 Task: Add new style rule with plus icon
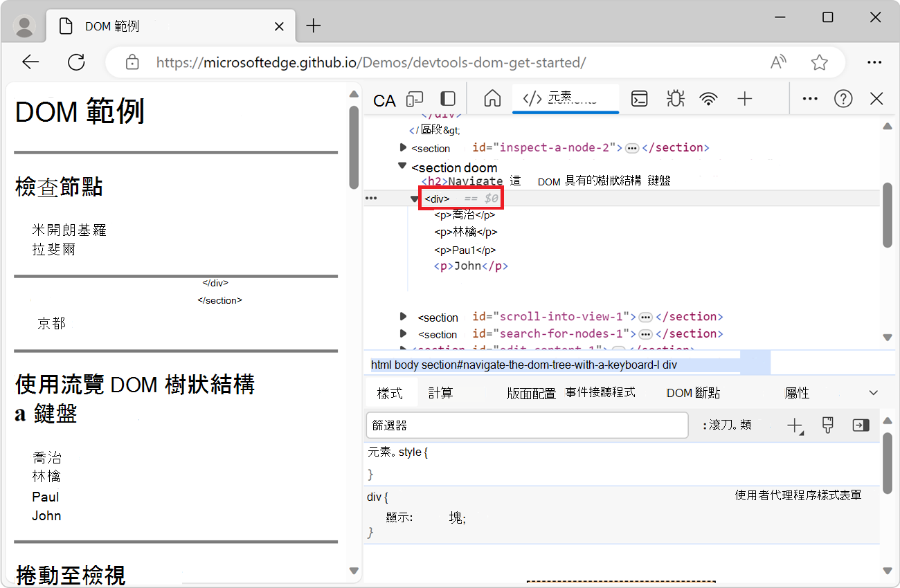pos(795,425)
